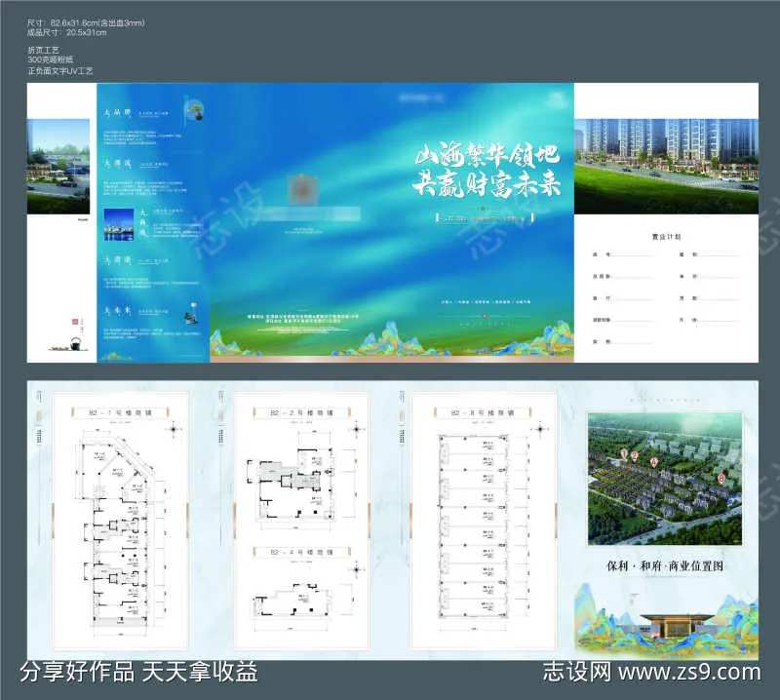The width and height of the screenshot is (780, 700).
Task: Click the compass rose on the B2-8号楼商铺 plan
Action: coord(540,429)
